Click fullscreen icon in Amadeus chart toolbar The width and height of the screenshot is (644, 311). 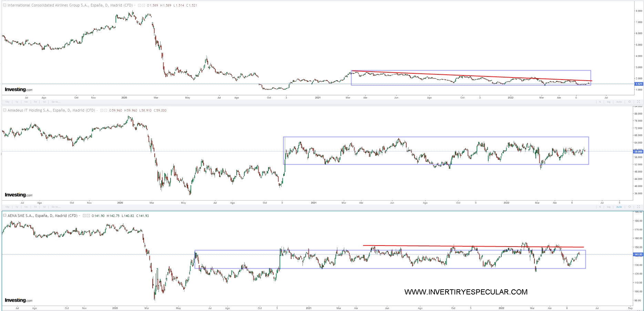[638, 207]
